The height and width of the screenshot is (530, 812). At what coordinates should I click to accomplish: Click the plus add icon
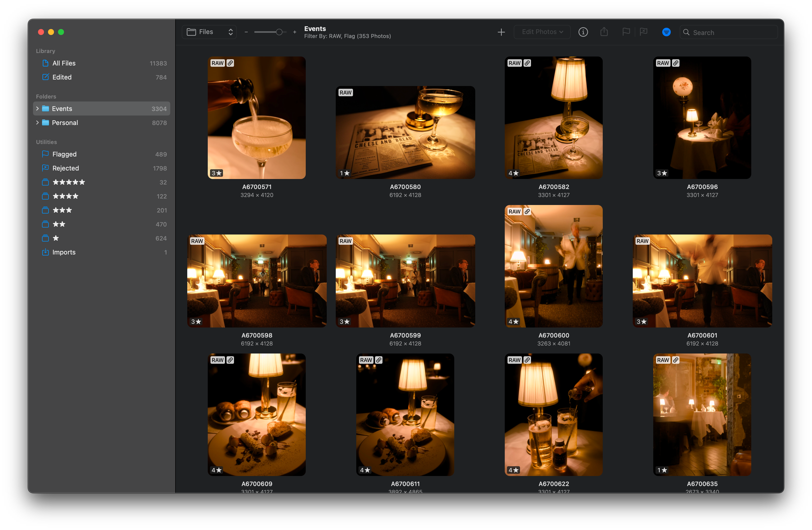501,32
